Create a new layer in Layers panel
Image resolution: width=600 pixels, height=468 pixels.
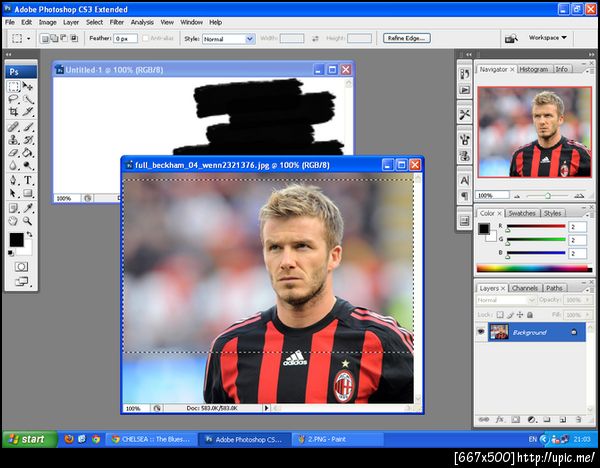click(x=562, y=420)
